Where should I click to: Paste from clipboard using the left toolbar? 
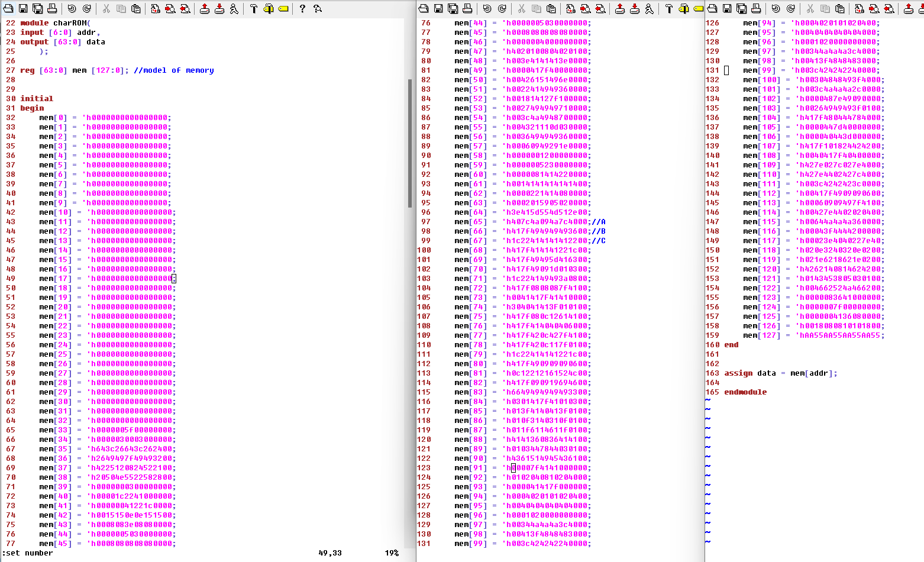136,8
